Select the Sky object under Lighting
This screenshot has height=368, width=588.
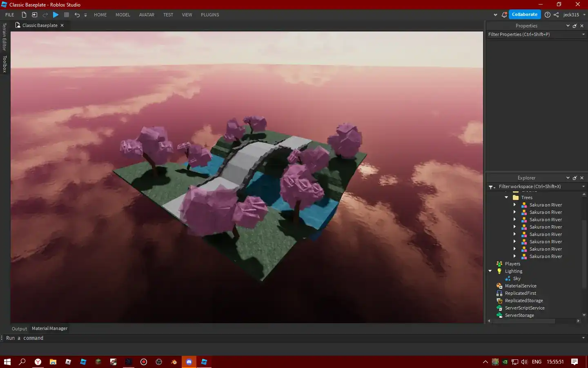click(x=517, y=278)
